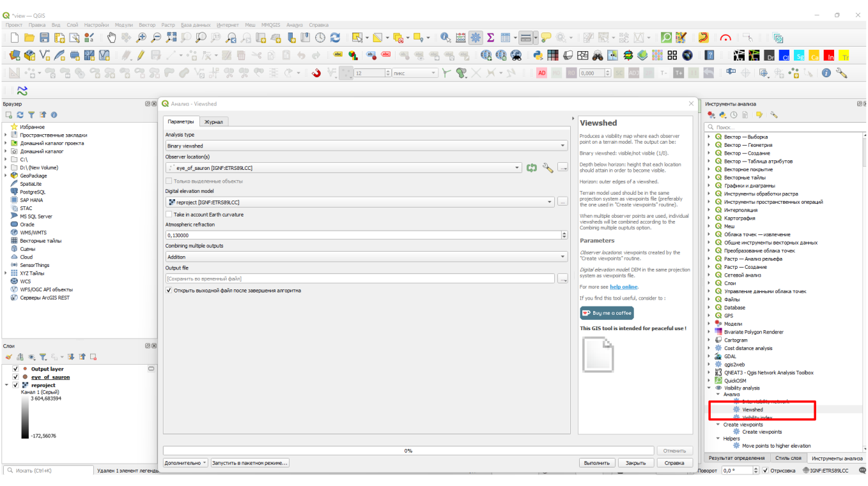Toggle the snapping magnet icon

click(316, 73)
